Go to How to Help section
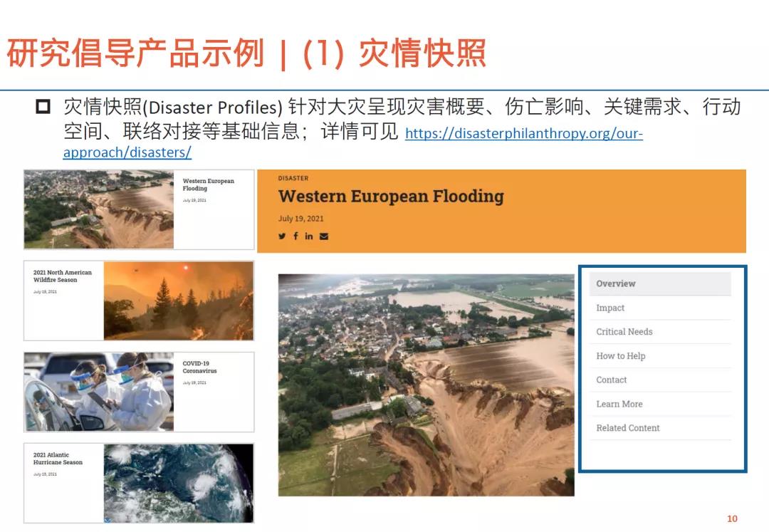Image resolution: width=769 pixels, height=532 pixels. [x=659, y=356]
